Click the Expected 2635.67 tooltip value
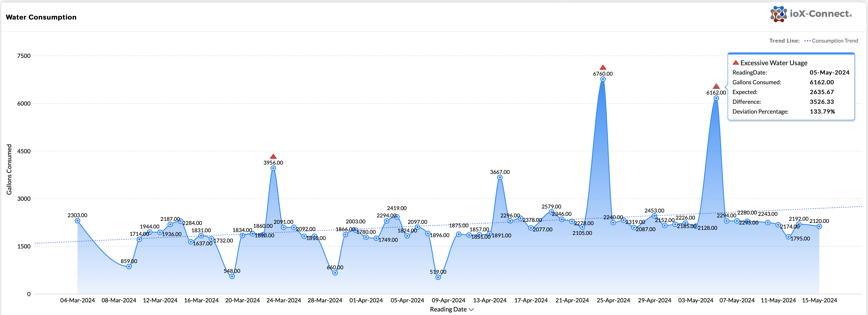 point(822,92)
